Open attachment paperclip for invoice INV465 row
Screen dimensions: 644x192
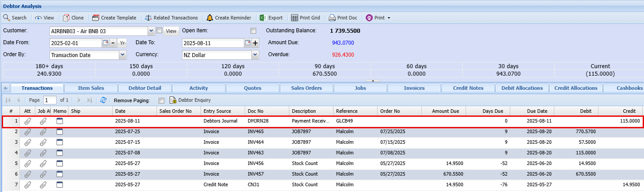tap(28, 131)
